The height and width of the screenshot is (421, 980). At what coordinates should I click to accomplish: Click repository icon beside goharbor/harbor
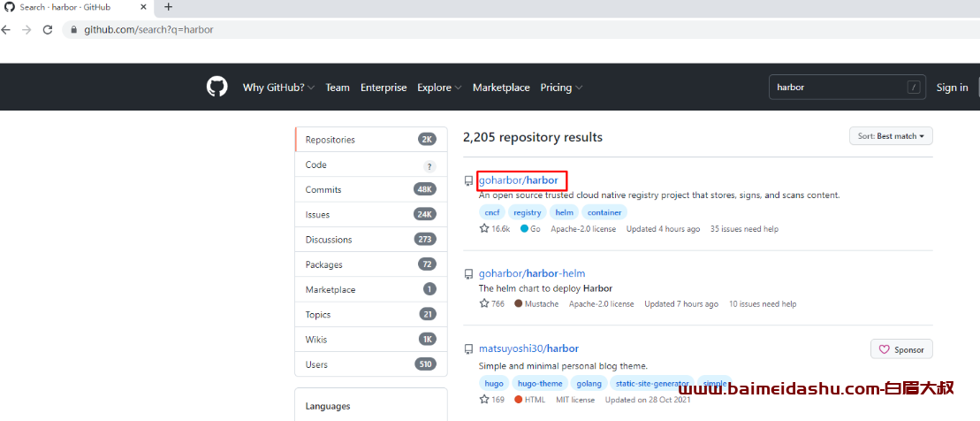[x=468, y=181]
